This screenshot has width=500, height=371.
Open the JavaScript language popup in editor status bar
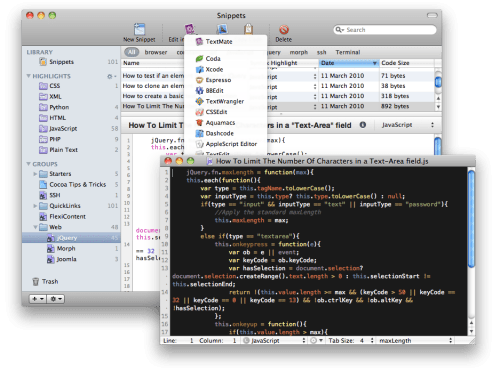[x=275, y=341]
